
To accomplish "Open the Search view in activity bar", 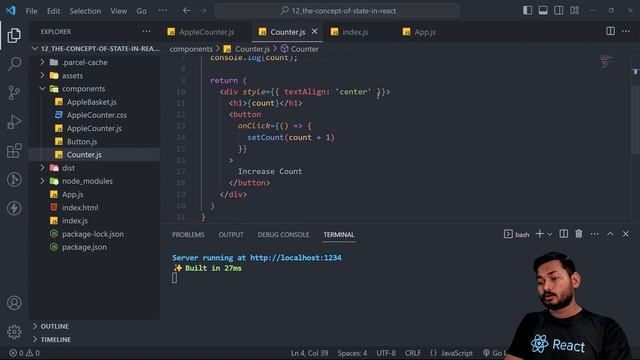I will tap(14, 64).
